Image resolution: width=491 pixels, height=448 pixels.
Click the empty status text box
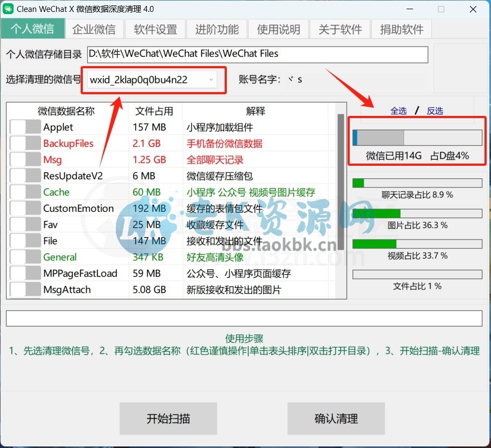coord(244,319)
